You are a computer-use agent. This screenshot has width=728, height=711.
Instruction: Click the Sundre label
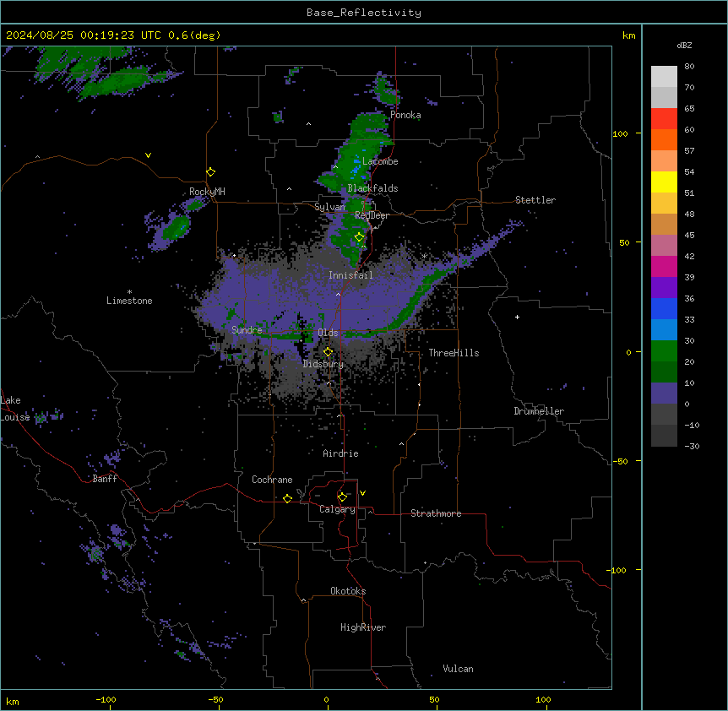point(247,330)
